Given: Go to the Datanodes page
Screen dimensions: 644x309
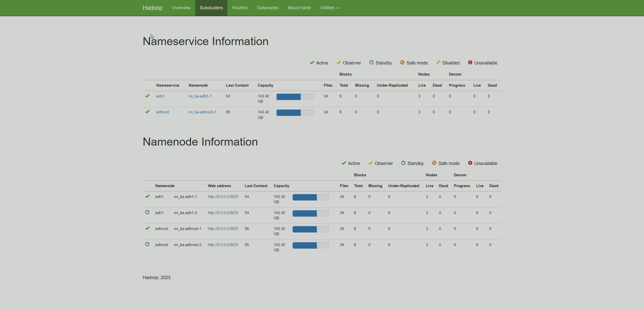Looking at the screenshot, I should (x=267, y=8).
